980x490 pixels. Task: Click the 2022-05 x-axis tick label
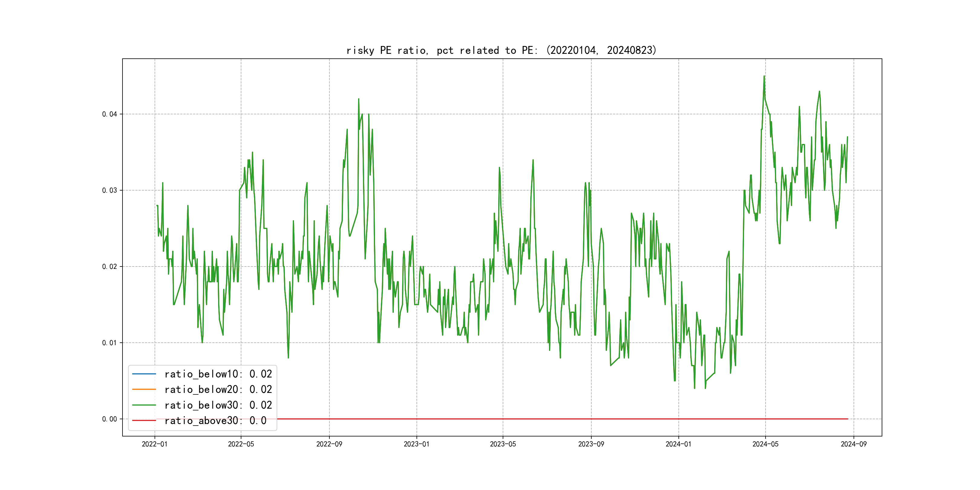(x=241, y=444)
